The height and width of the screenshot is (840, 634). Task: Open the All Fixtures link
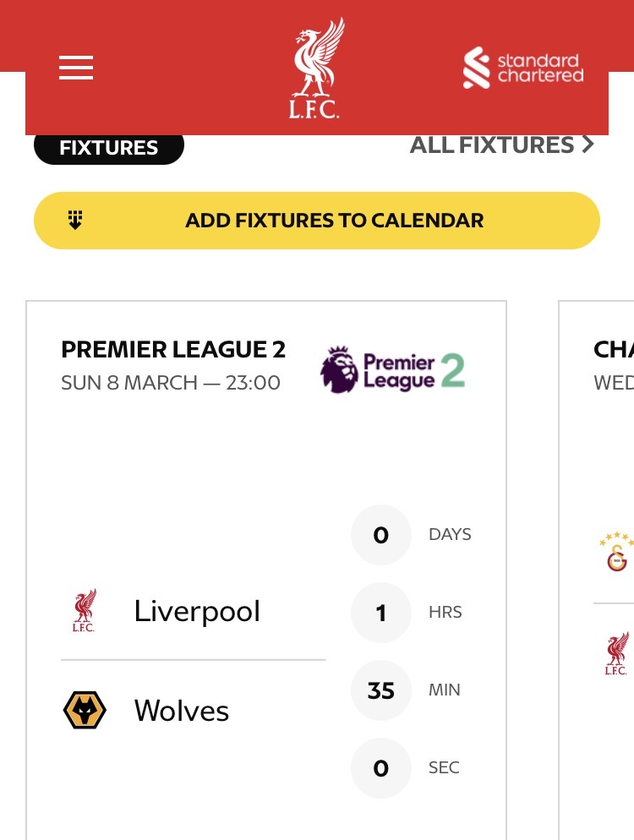pyautogui.click(x=492, y=145)
